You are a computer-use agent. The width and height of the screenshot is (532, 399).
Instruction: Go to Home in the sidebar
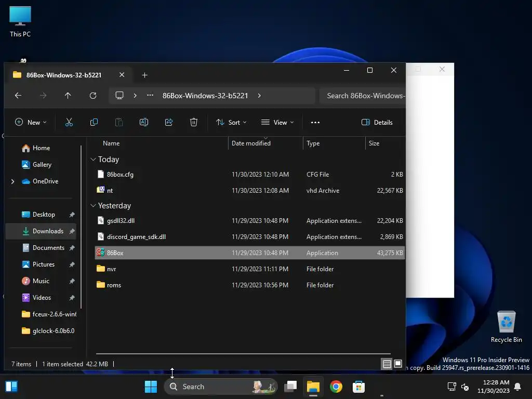click(x=41, y=148)
